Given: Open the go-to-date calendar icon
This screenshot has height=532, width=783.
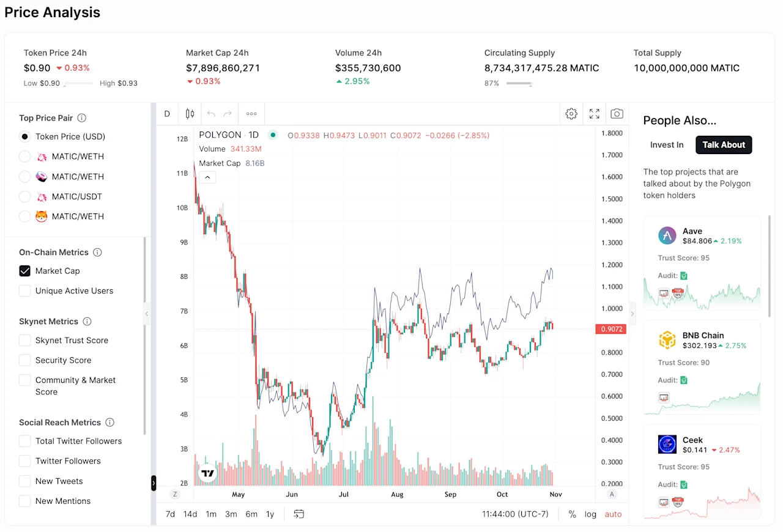Looking at the screenshot, I should click(299, 514).
